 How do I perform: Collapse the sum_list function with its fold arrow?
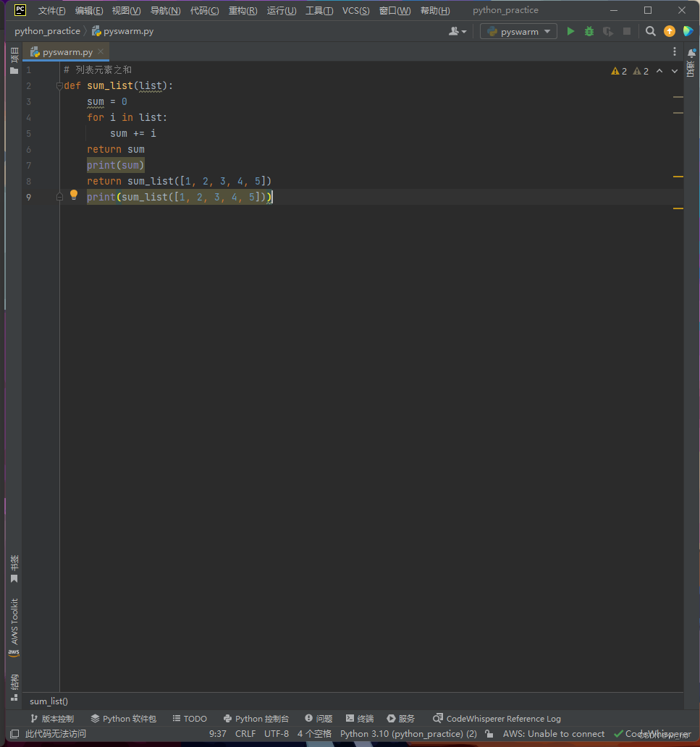coord(59,85)
